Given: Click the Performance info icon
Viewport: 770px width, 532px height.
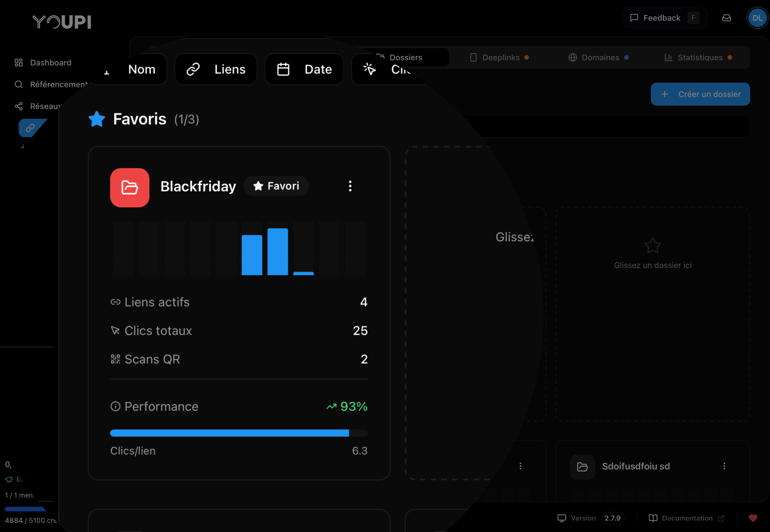Looking at the screenshot, I should [115, 406].
